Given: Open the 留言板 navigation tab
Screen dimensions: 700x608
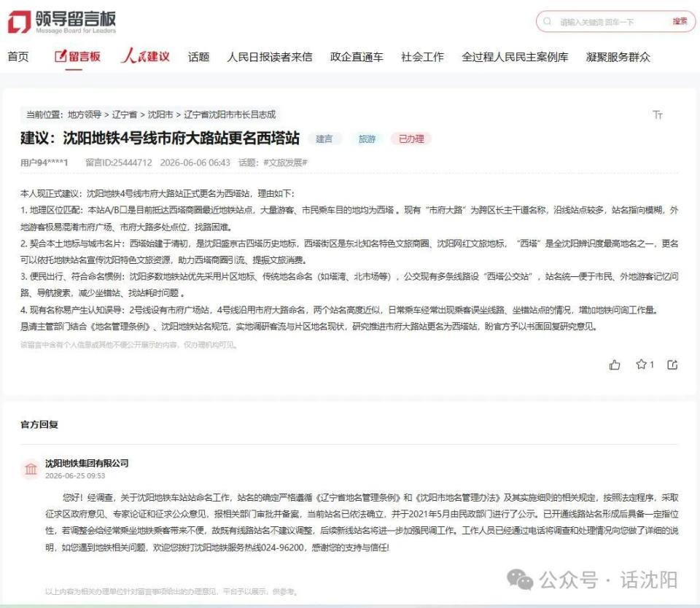Looking at the screenshot, I should (77, 57).
